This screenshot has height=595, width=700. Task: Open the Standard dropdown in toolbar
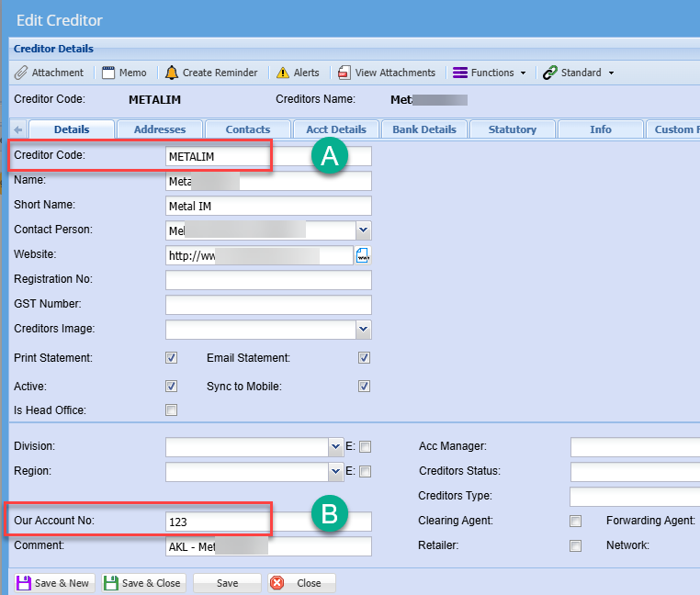579,73
